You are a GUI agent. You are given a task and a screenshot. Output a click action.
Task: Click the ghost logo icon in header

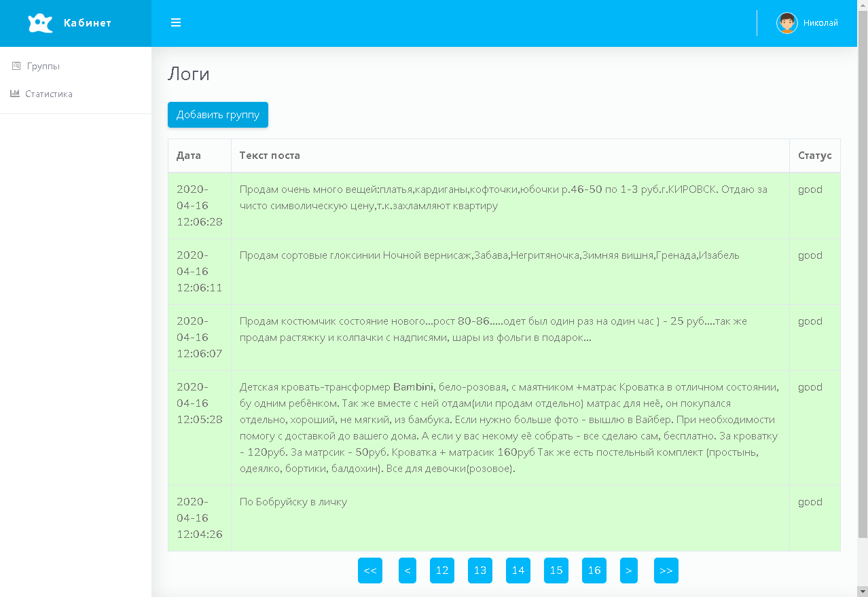40,23
